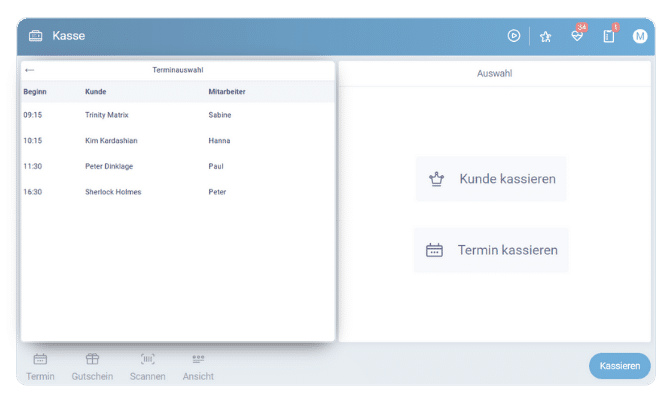Open notifications heart icon with badge
This screenshot has width=671, height=413.
[577, 36]
